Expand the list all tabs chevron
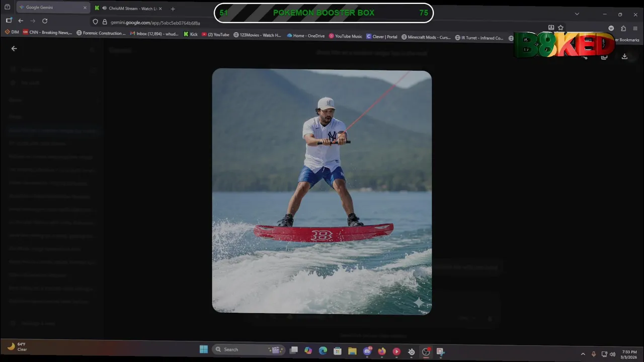Screen dimensions: 644x362 point(577,14)
